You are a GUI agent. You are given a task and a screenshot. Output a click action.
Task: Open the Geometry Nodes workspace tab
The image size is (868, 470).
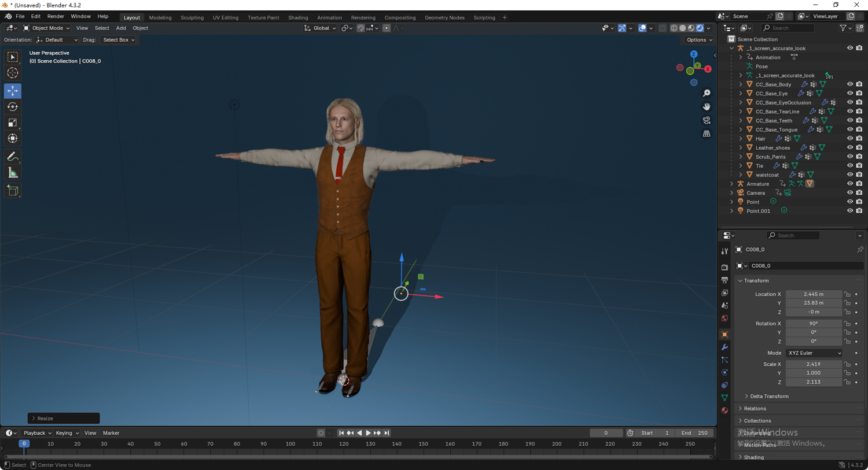pyautogui.click(x=444, y=17)
